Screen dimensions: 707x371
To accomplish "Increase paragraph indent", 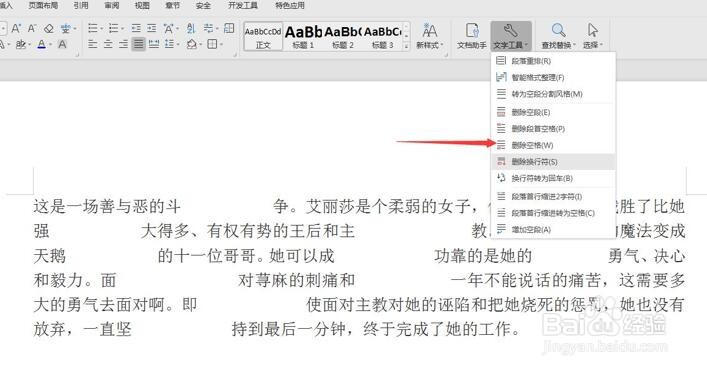I will click(152, 29).
